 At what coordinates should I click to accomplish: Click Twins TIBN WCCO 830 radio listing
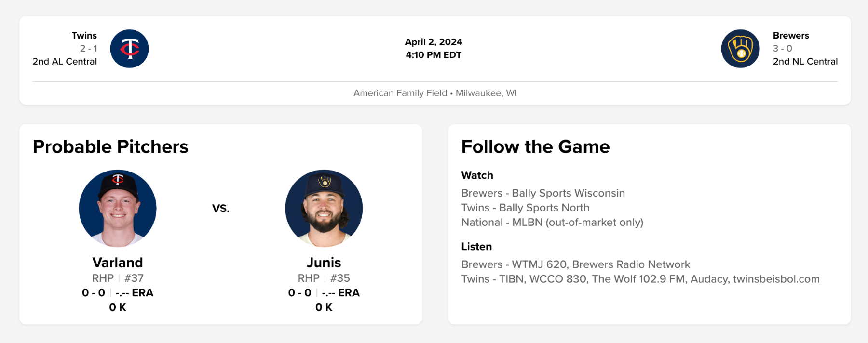[x=640, y=279]
